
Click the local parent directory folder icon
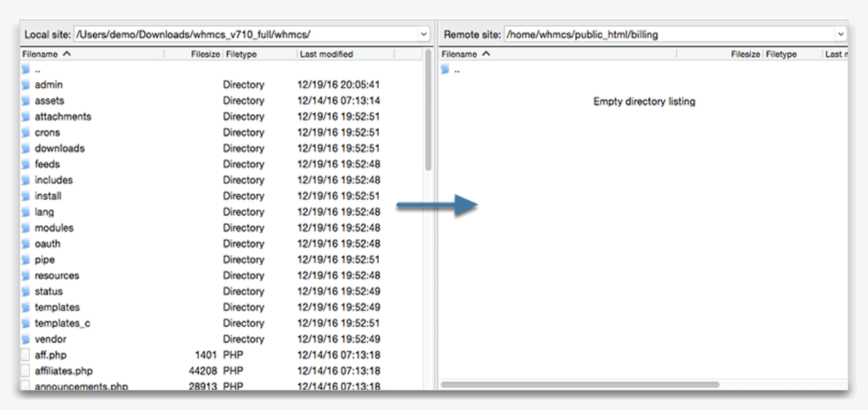tap(26, 70)
